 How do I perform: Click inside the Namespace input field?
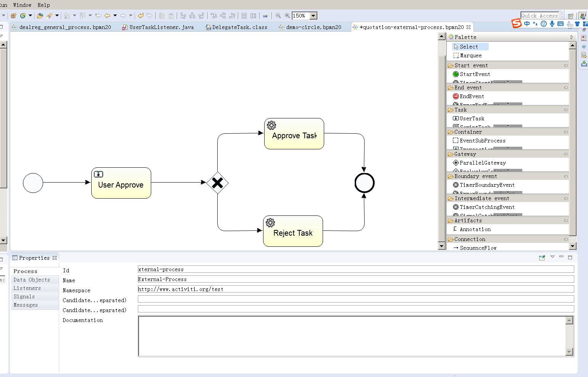point(355,289)
